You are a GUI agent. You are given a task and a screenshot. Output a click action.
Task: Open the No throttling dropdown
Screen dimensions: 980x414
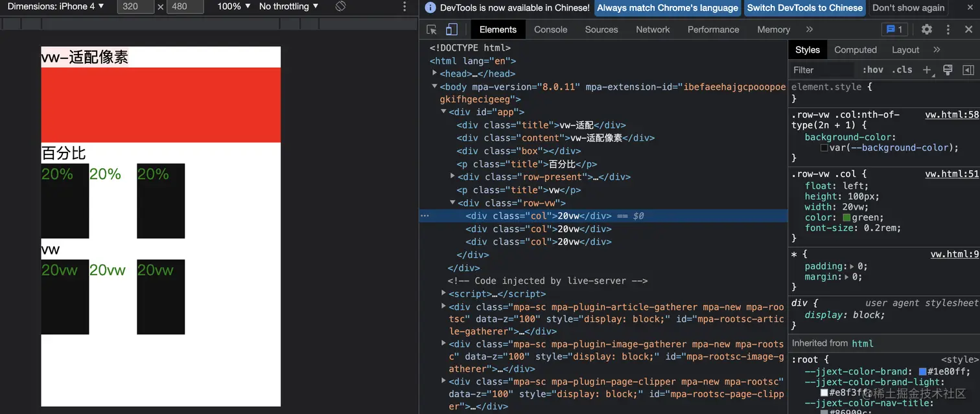point(288,6)
